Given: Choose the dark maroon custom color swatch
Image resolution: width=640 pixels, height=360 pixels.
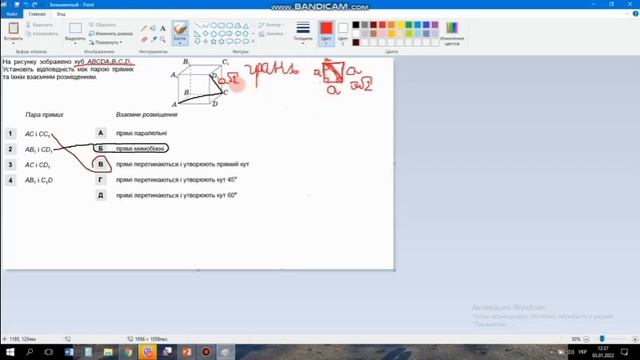Looking at the screenshot, I should 356,42.
